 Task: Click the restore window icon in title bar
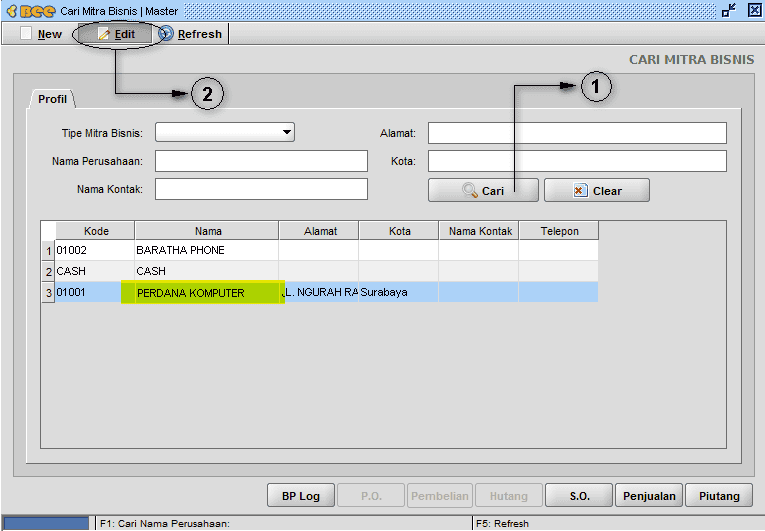click(x=728, y=10)
